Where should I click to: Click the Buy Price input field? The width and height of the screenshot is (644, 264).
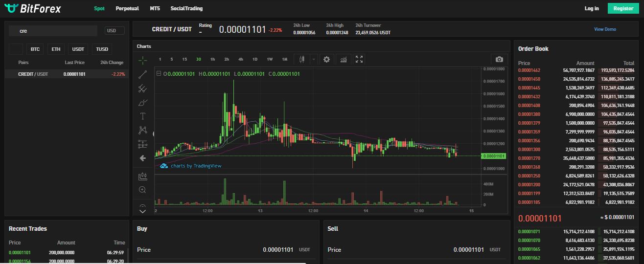click(x=226, y=249)
